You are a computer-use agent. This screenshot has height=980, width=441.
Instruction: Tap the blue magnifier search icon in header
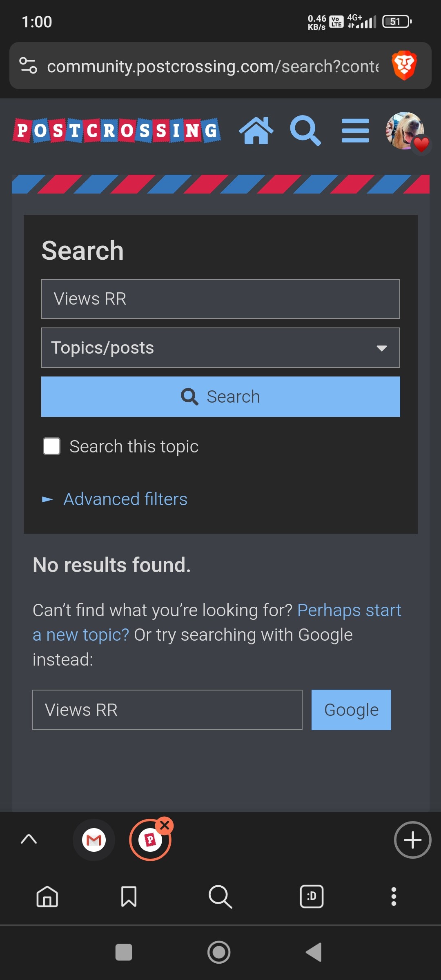pos(305,131)
